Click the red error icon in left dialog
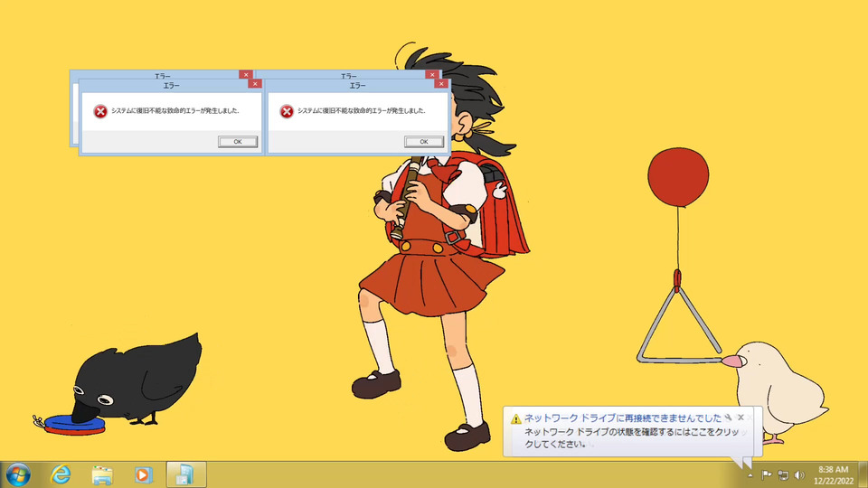 click(x=100, y=111)
